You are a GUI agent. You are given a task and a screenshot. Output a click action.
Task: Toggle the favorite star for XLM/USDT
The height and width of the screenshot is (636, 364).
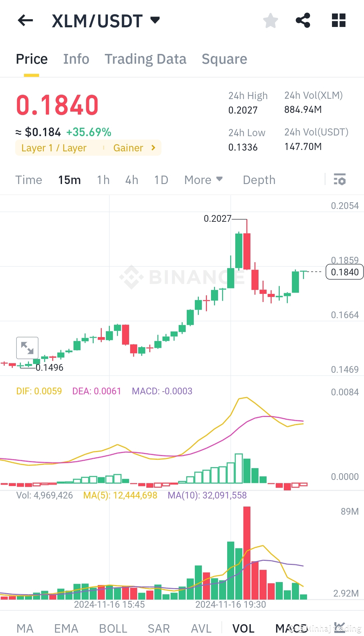tap(271, 20)
